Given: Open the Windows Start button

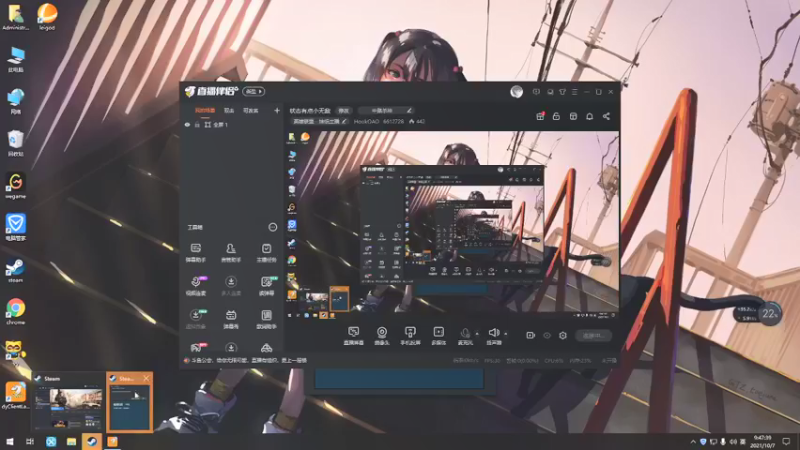Looking at the screenshot, I should click(x=10, y=441).
